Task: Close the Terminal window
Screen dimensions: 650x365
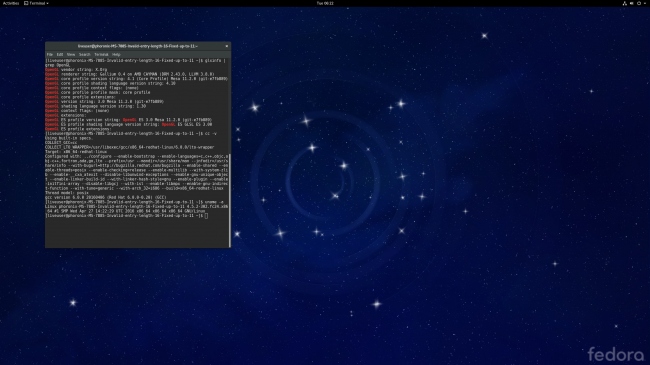Action: (x=227, y=46)
